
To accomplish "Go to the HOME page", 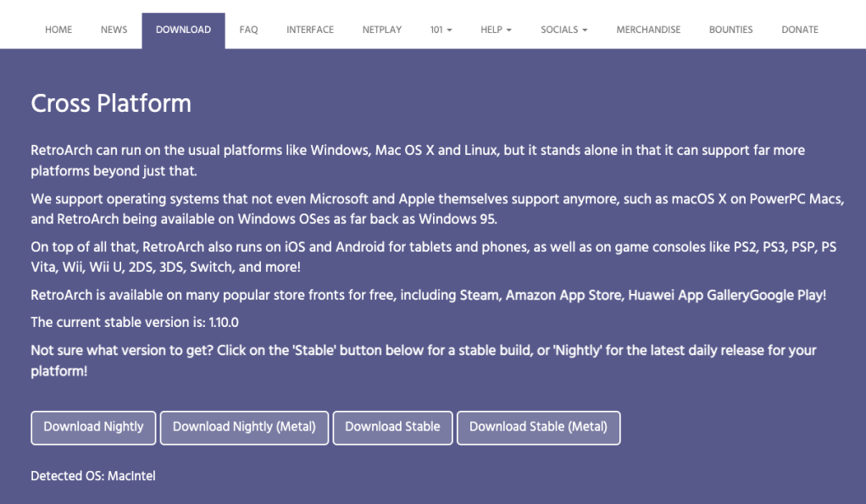I will 58,30.
